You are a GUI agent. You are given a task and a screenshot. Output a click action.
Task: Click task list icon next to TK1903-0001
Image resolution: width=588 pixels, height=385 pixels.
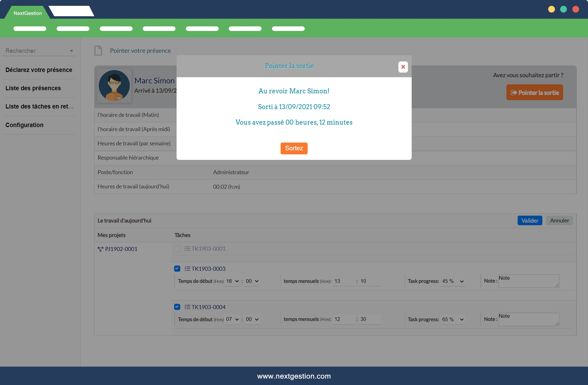click(x=187, y=249)
